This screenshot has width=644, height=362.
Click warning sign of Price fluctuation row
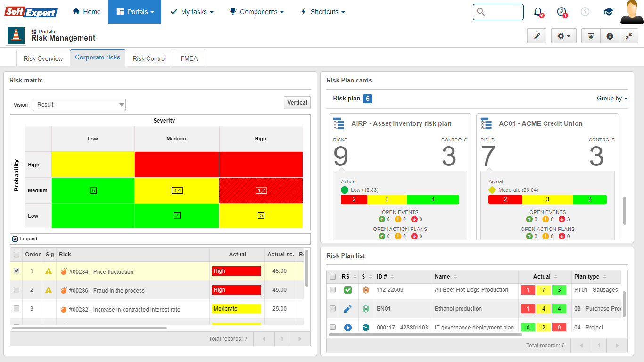(x=49, y=271)
